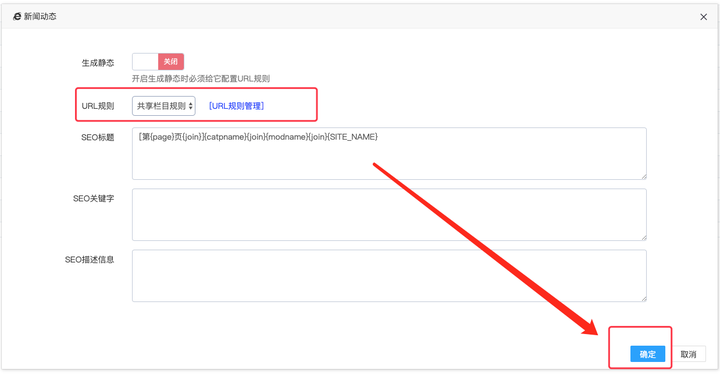The height and width of the screenshot is (380, 720).
Task: Click the resize handle of SEO标题 textarea
Action: [644, 177]
